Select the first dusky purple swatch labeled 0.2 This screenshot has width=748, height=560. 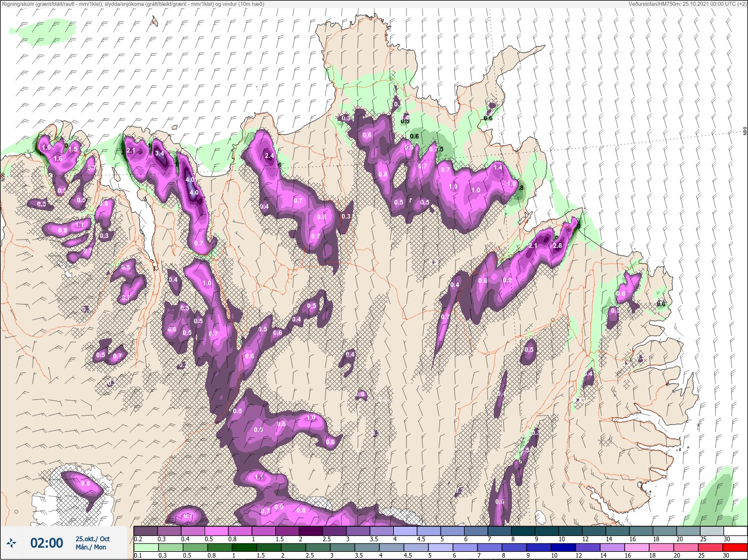(146, 531)
